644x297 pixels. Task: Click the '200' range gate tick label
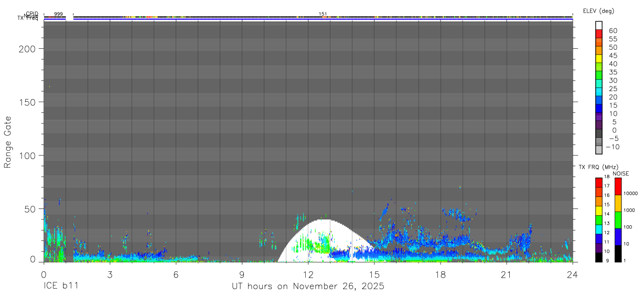(28, 48)
